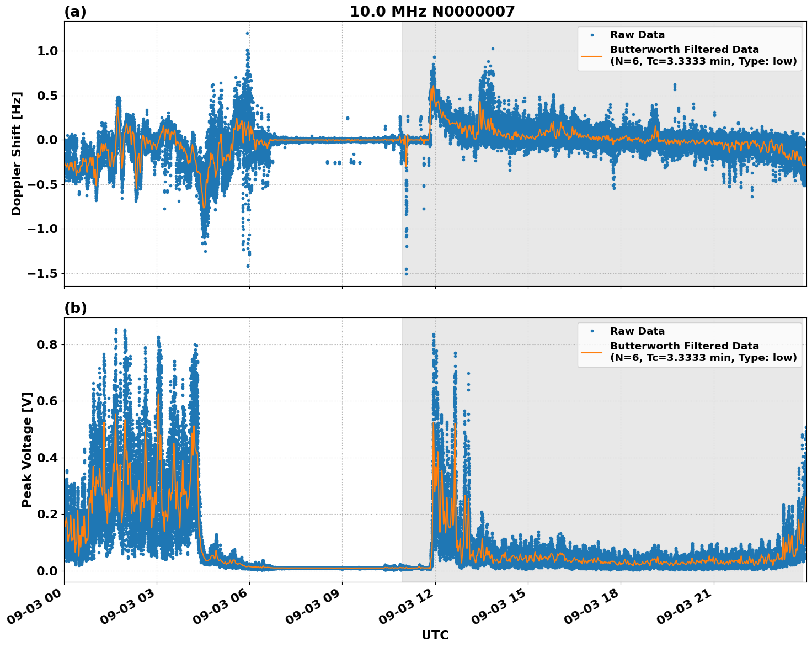Select "Butterworth Filtered Data" legend text in panel (b)
The image size is (812, 647).
click(684, 346)
